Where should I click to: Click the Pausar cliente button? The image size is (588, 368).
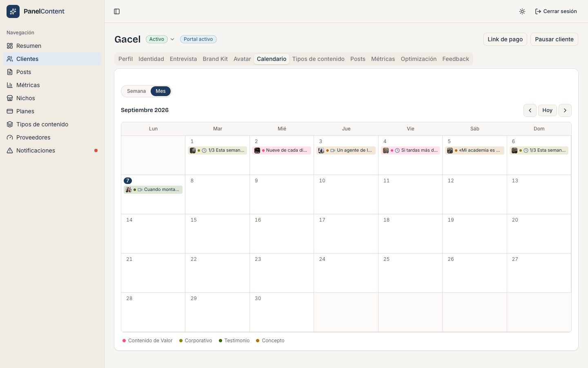[x=554, y=39]
